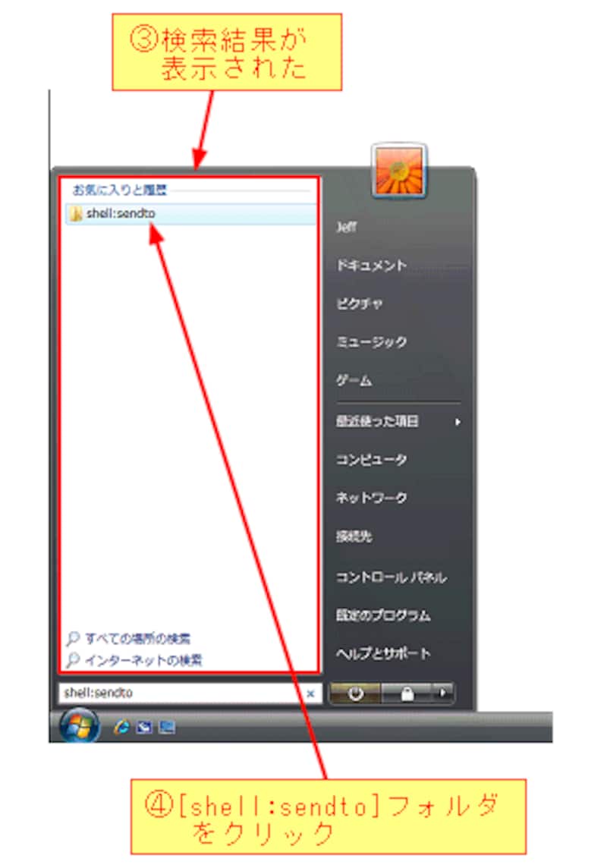Expand the 最近使った項目 submenu arrow

coord(458,422)
